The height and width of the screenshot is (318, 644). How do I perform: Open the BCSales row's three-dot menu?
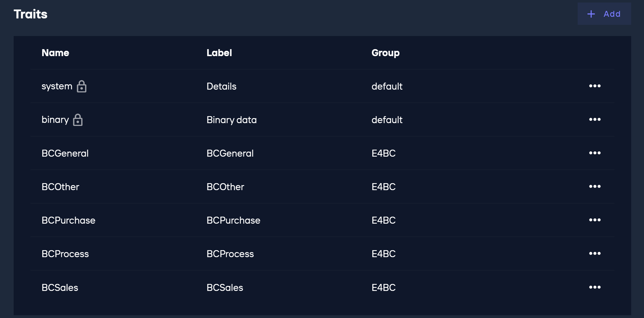pyautogui.click(x=595, y=287)
